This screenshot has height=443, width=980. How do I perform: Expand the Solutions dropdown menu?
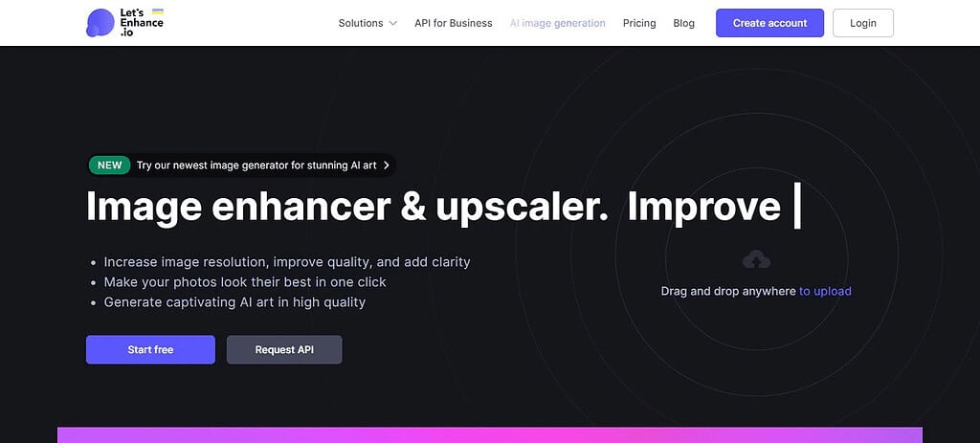[367, 23]
